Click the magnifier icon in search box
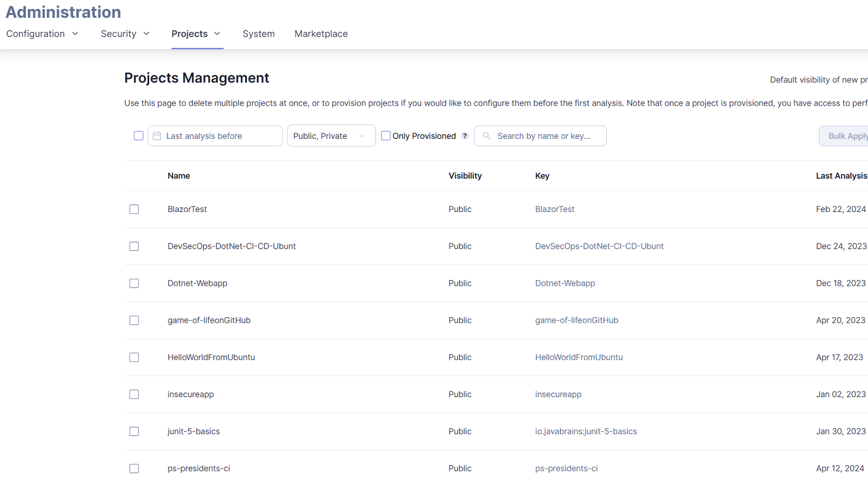 487,136
